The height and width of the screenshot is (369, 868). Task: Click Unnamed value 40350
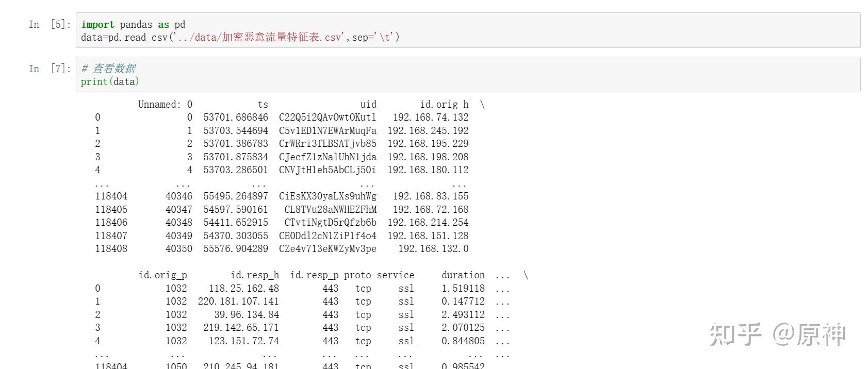178,249
